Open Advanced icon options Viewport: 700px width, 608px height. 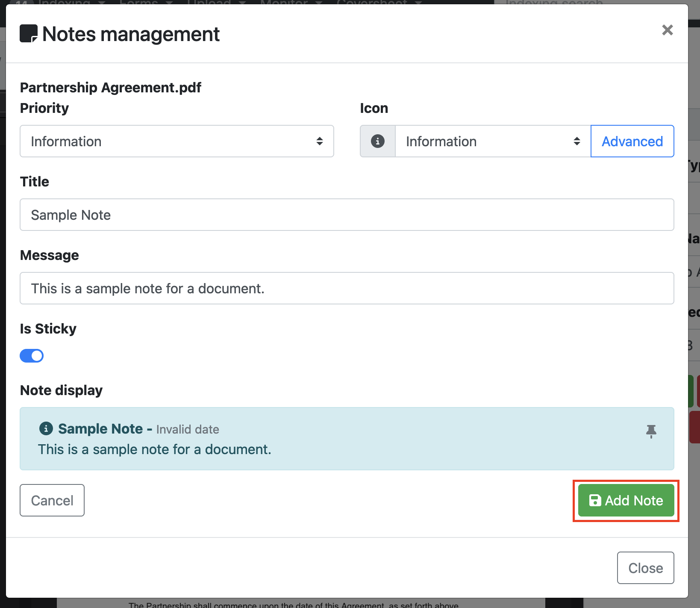pos(632,141)
